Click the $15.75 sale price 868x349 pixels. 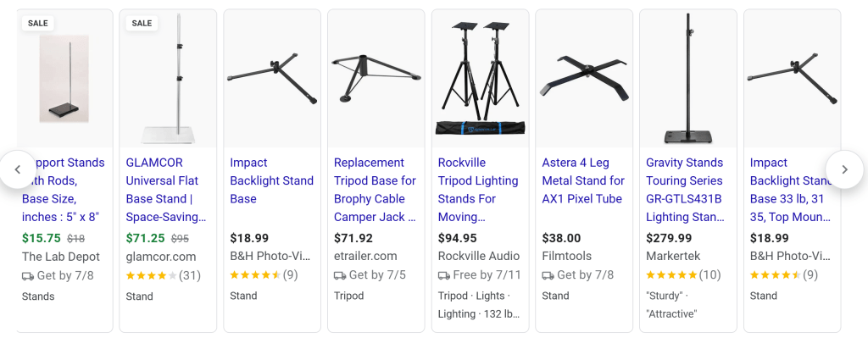[x=40, y=239]
